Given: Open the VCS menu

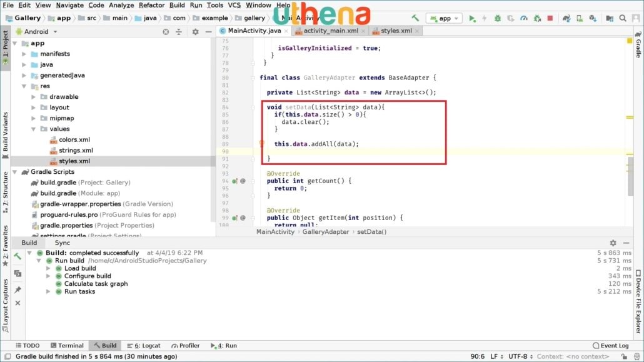Looking at the screenshot, I should (x=234, y=6).
